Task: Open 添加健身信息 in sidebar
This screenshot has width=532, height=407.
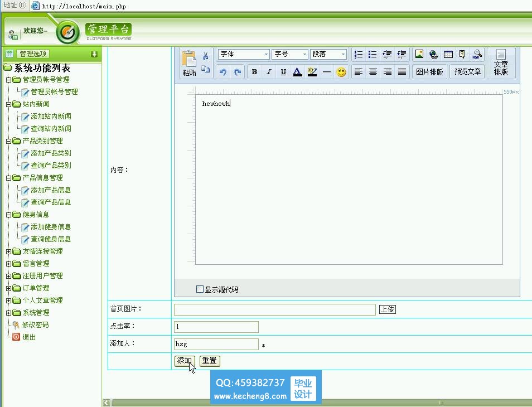Action: tap(51, 227)
